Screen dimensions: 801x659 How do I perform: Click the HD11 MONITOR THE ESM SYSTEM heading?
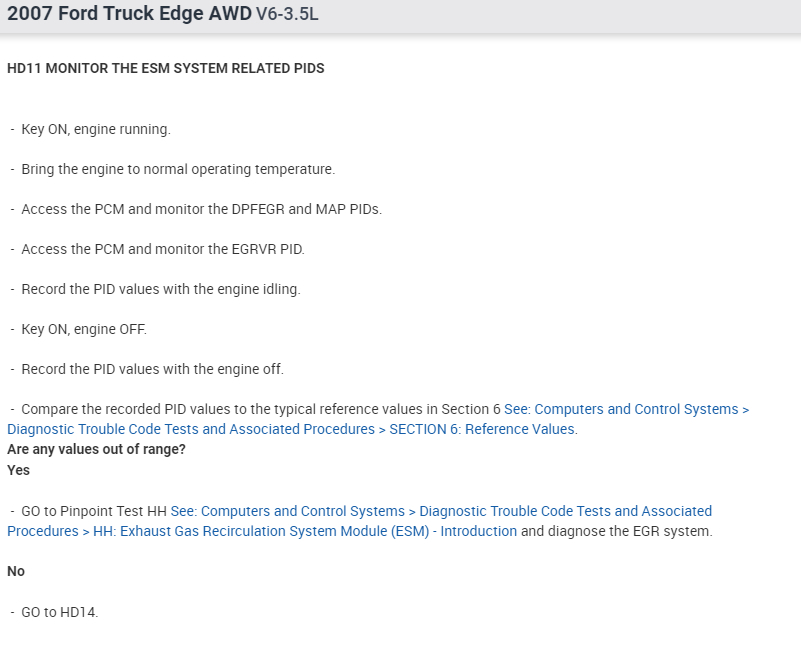click(165, 69)
